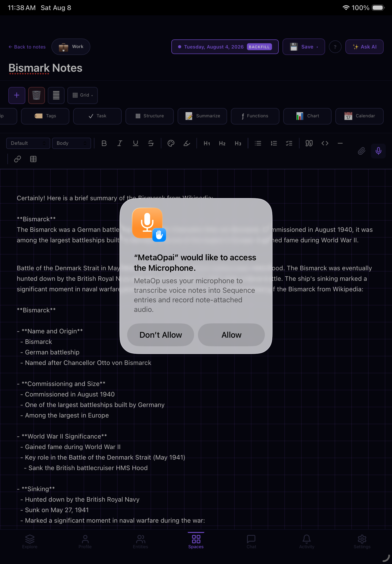Open the Explore tab
Image resolution: width=392 pixels, height=564 pixels.
pos(30,541)
